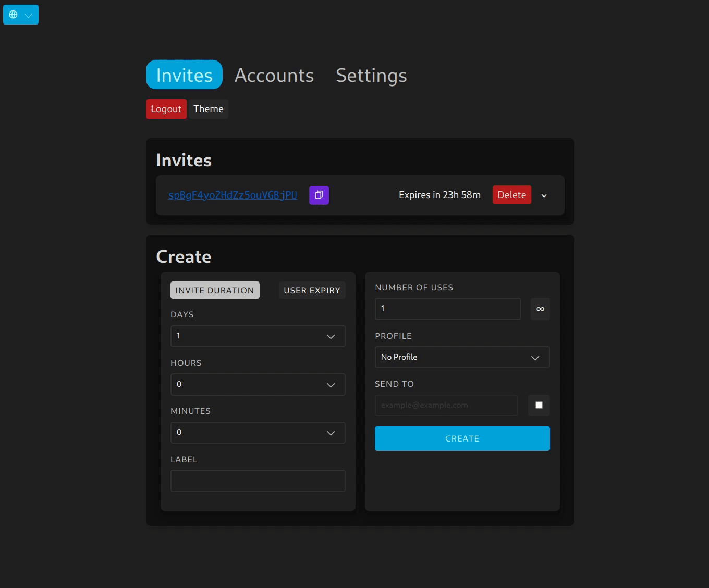The width and height of the screenshot is (709, 588).
Task: Set number of uses to infinite
Action: 540,309
